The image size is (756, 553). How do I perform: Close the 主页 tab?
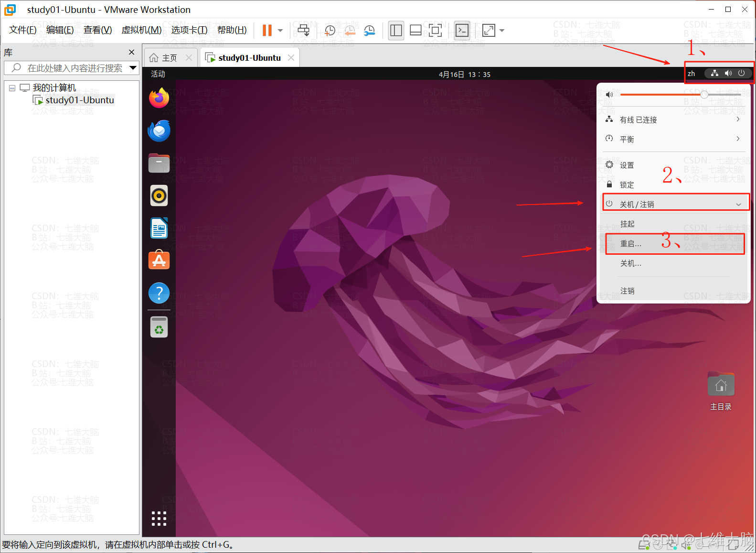[189, 58]
